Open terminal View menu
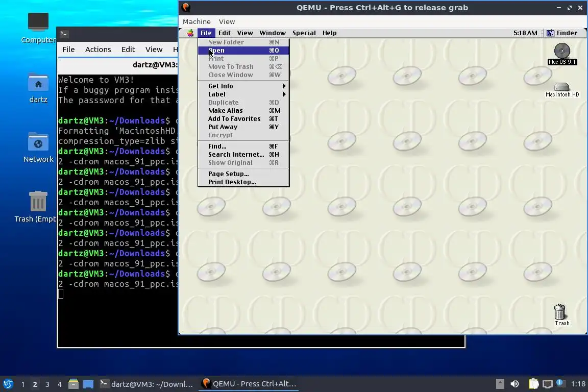This screenshot has height=392, width=588. (x=154, y=50)
